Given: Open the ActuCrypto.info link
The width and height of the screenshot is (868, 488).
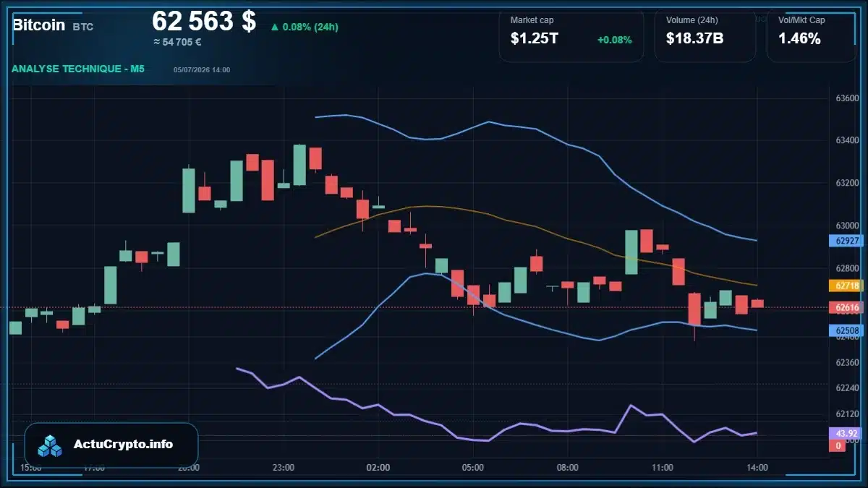Looking at the screenshot, I should (x=124, y=445).
